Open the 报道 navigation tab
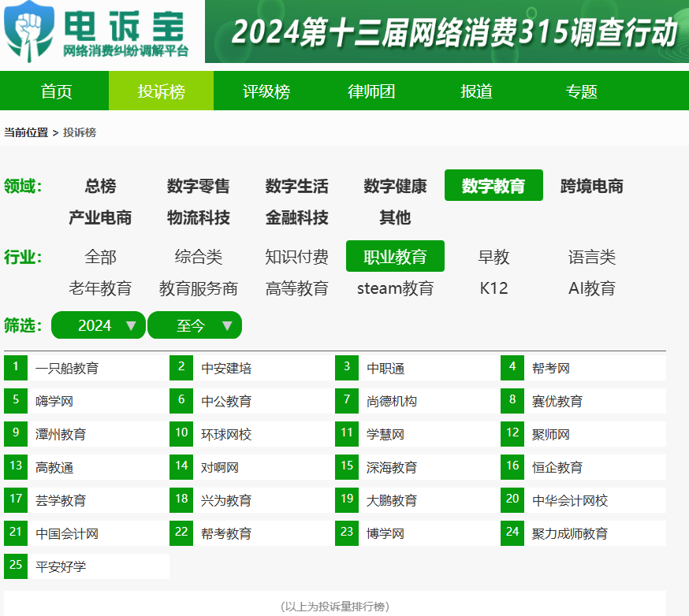This screenshot has width=689, height=616. click(x=476, y=91)
